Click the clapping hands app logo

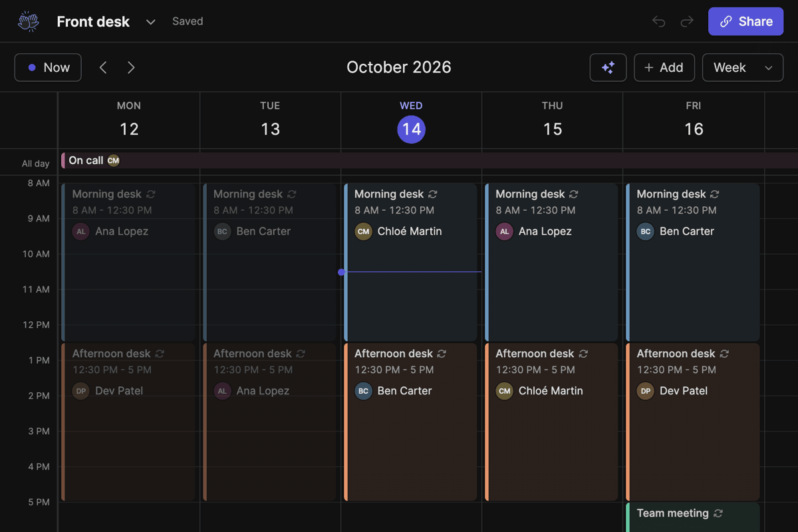(x=28, y=21)
